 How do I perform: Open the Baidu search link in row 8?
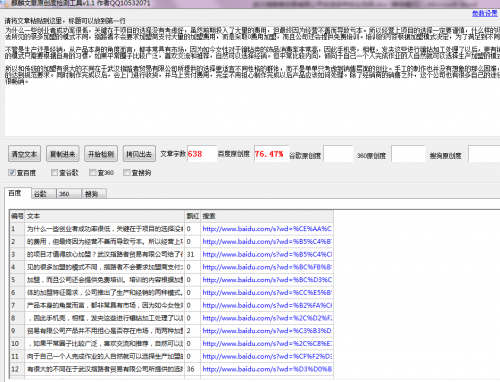(x=267, y=318)
